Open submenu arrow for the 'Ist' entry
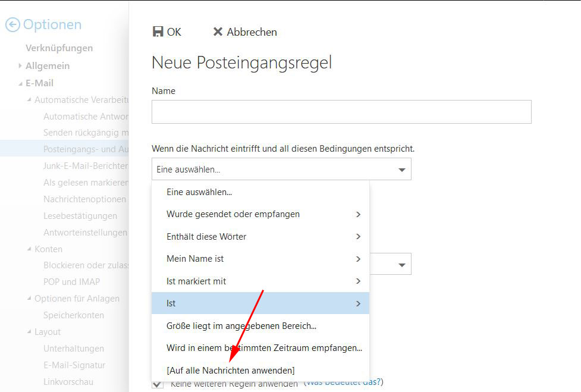This screenshot has height=392, width=581. (x=358, y=303)
